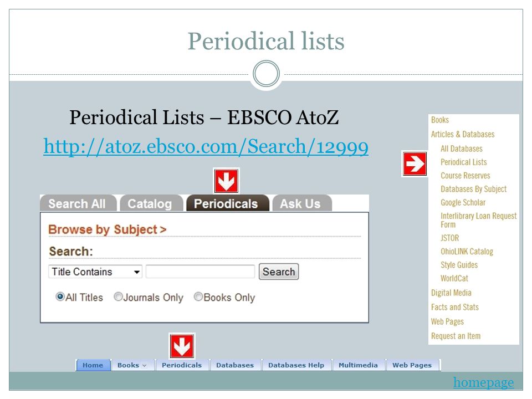532x399 pixels.
Task: Open Articles & Databases in sidebar
Action: tap(462, 134)
